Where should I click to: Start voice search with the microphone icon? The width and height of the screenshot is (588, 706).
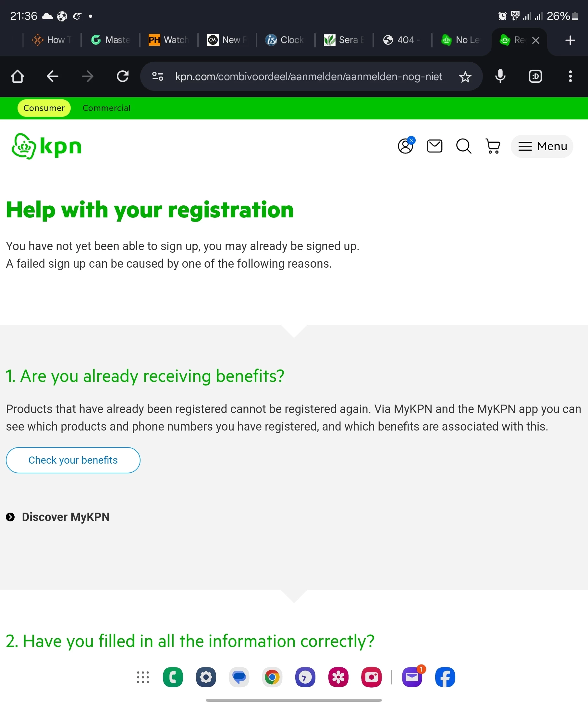coord(500,76)
